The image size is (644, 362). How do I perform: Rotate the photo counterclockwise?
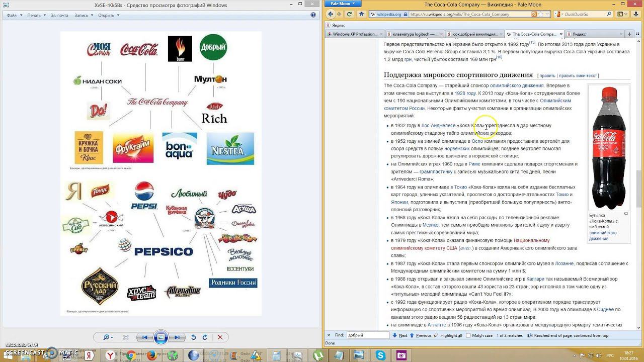click(193, 337)
